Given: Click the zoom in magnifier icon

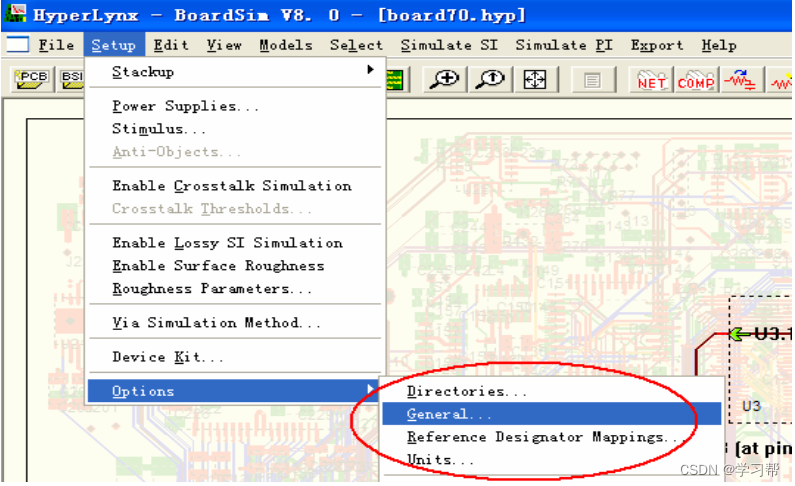Looking at the screenshot, I should (445, 80).
